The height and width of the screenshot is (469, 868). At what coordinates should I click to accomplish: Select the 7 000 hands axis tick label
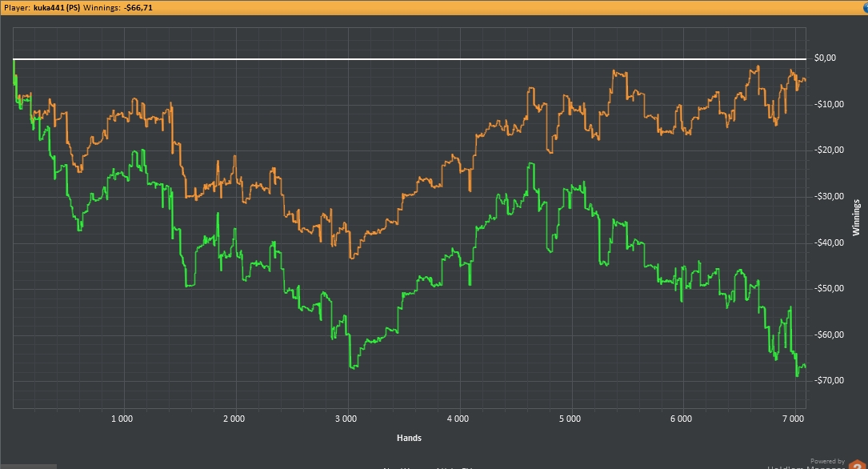tap(793, 419)
